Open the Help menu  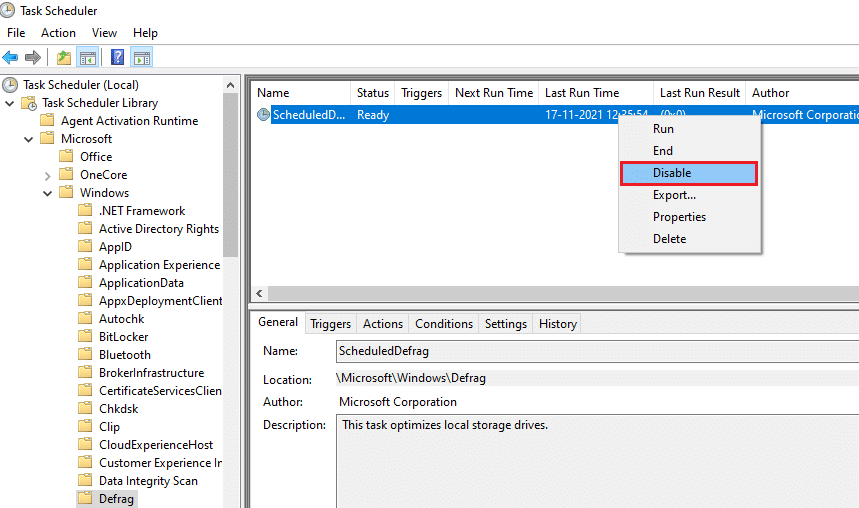[x=145, y=33]
